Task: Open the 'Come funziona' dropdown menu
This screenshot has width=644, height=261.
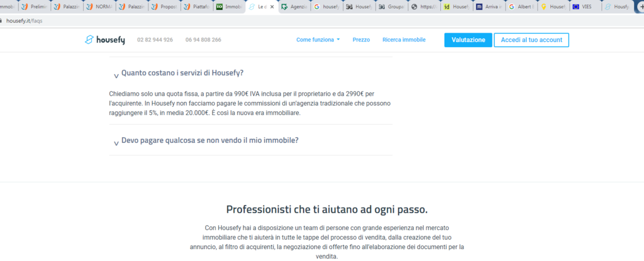Action: point(318,40)
